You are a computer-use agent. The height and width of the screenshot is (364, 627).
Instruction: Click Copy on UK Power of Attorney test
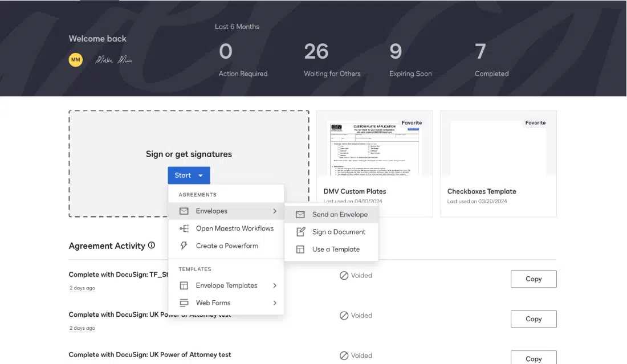(x=533, y=319)
